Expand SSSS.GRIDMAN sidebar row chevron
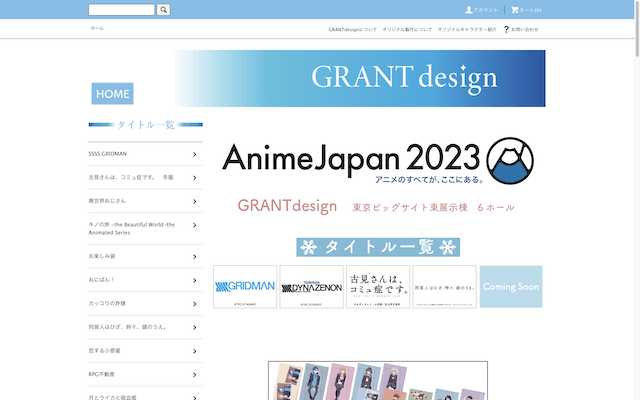The image size is (640, 400). pyautogui.click(x=195, y=154)
